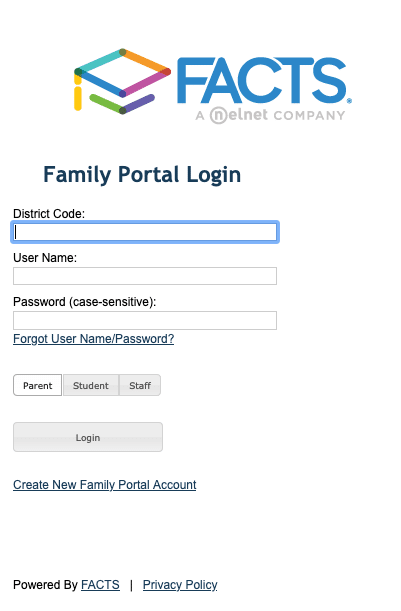Viewport: 401px width, 611px height.
Task: Click into the User Name text box
Action: tap(145, 276)
